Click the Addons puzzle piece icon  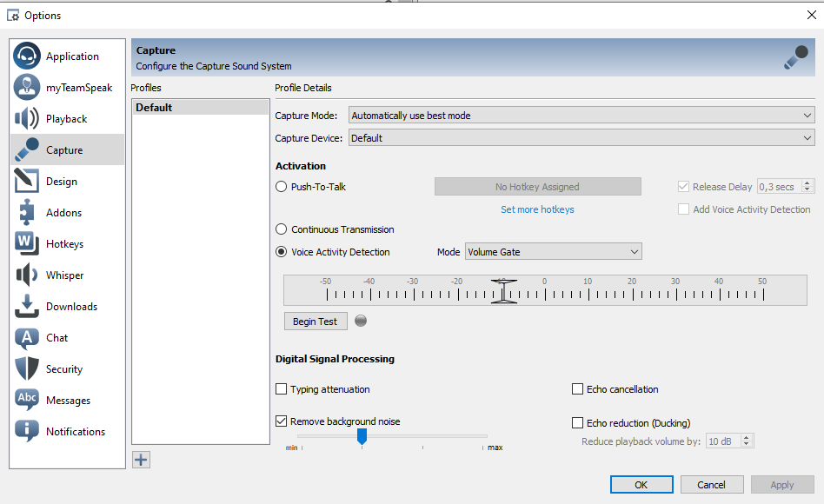point(27,212)
